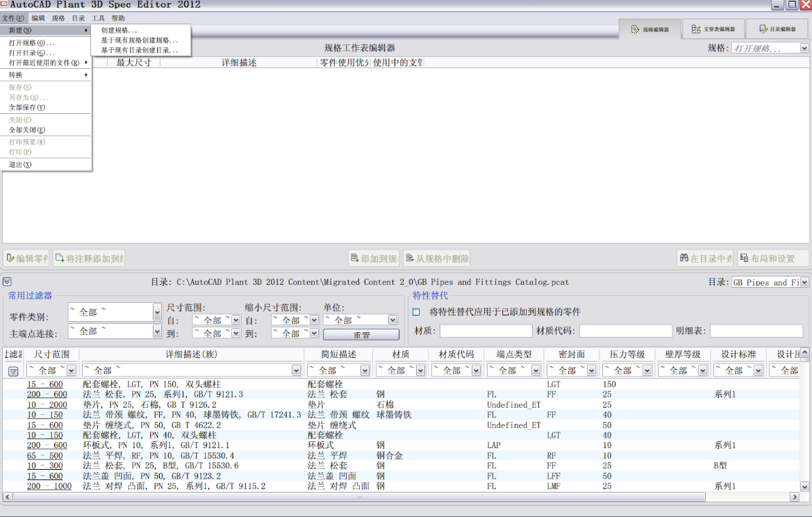The height and width of the screenshot is (517, 812).
Task: Click size range 65 - 500 link
Action: (x=45, y=456)
